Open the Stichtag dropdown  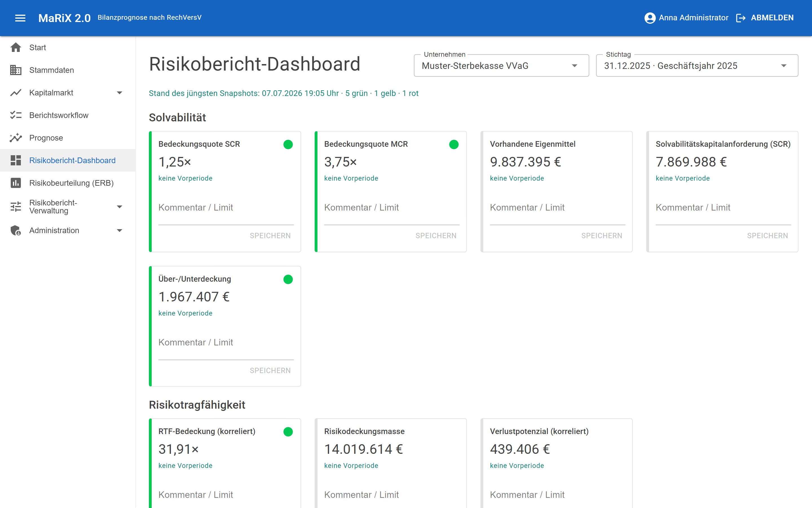pos(697,65)
